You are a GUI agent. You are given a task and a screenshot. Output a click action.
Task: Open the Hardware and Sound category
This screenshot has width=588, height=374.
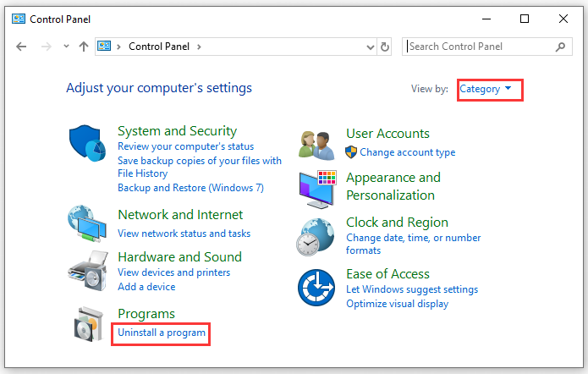pyautogui.click(x=179, y=257)
